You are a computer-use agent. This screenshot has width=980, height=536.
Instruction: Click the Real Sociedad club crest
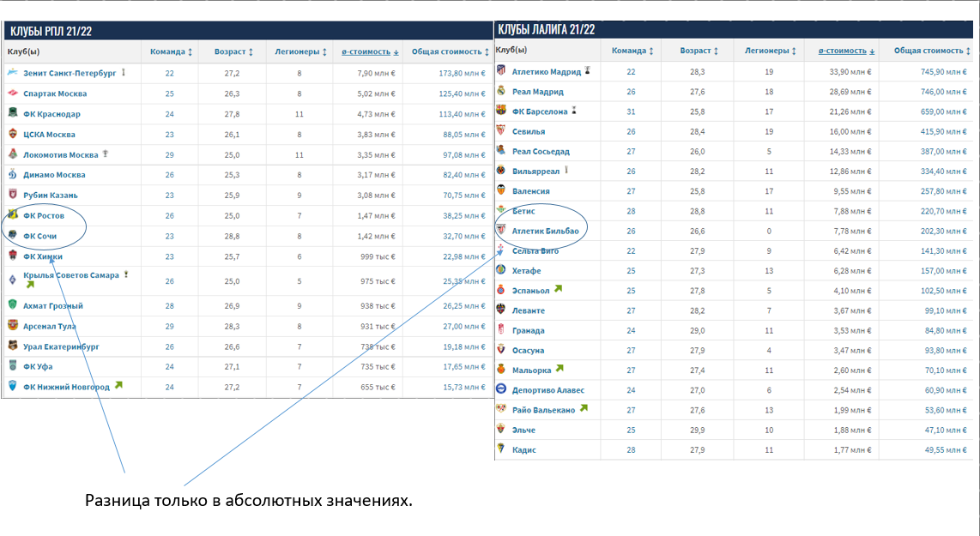pos(501,151)
